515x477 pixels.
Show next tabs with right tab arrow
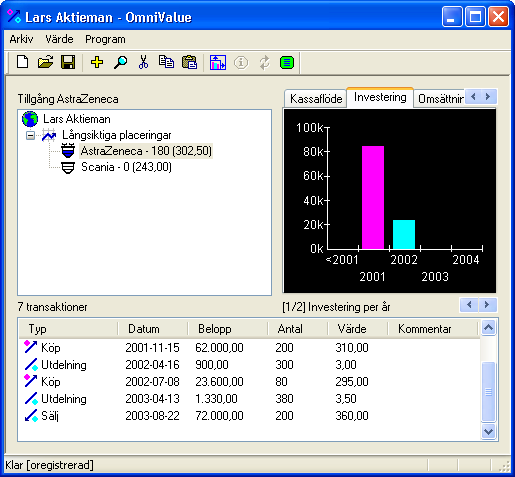488,97
